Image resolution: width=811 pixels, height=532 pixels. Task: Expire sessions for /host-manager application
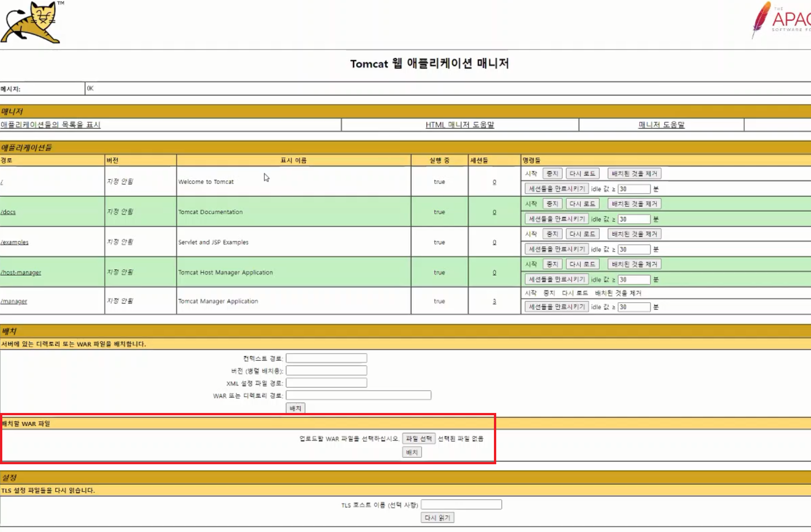pos(557,279)
